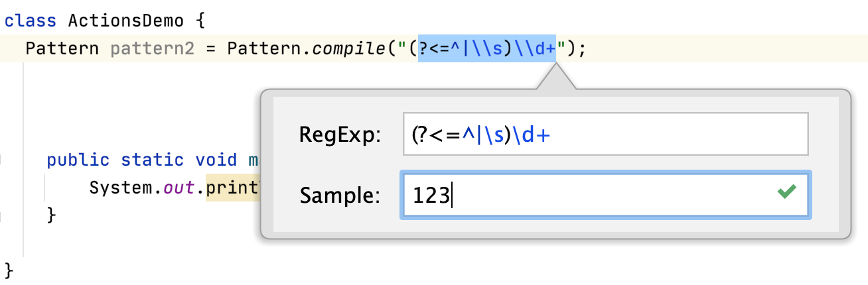
Task: Click into the RegExp input field
Action: (x=605, y=135)
